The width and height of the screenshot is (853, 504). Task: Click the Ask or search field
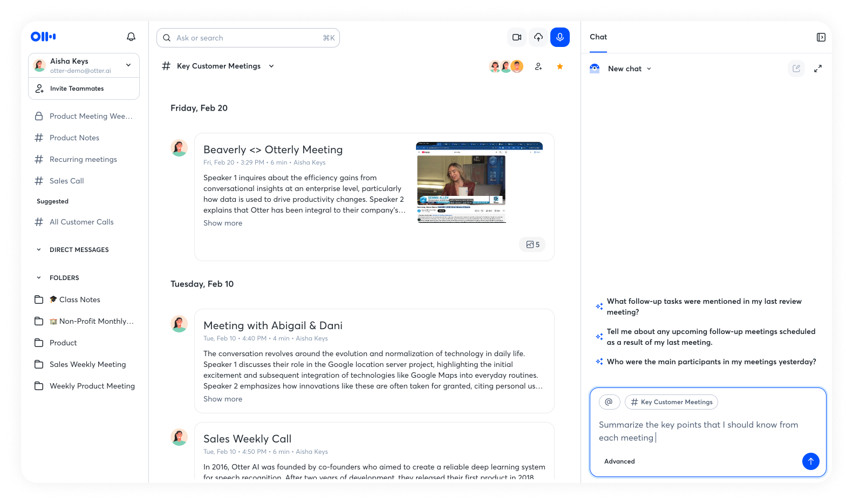point(248,38)
